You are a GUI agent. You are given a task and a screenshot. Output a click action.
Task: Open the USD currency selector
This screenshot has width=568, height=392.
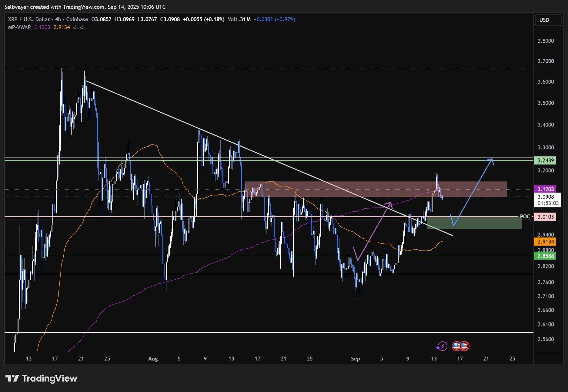pyautogui.click(x=548, y=20)
